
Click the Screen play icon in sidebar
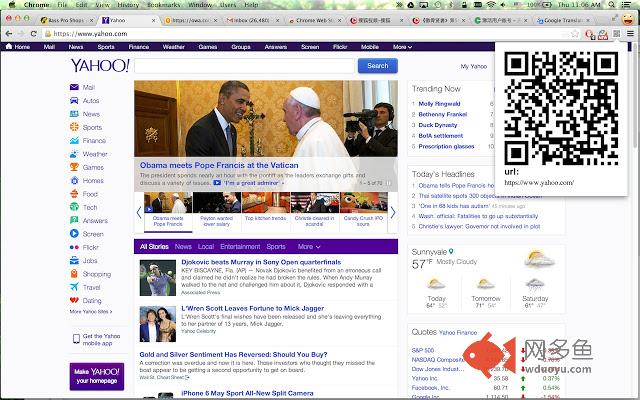coord(74,234)
